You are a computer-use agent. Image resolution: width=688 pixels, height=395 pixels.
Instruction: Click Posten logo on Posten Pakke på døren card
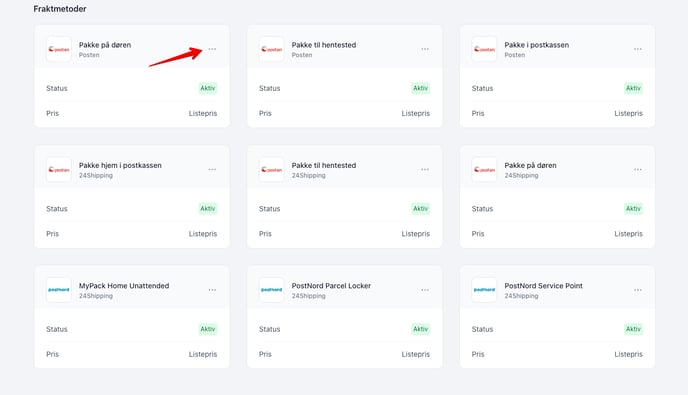tap(59, 49)
